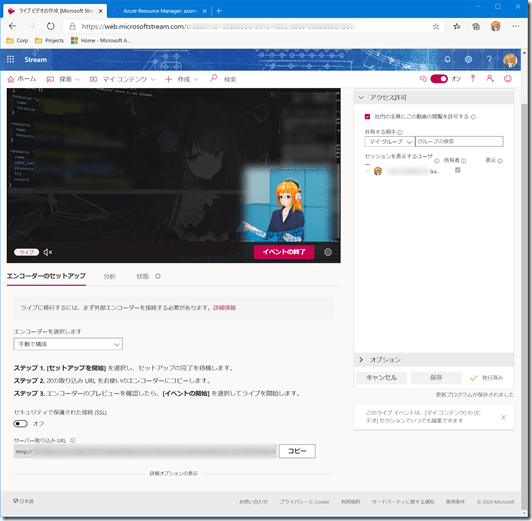The width and height of the screenshot is (532, 521).
Task: Remove the listed user with X icon
Action: tap(367, 171)
